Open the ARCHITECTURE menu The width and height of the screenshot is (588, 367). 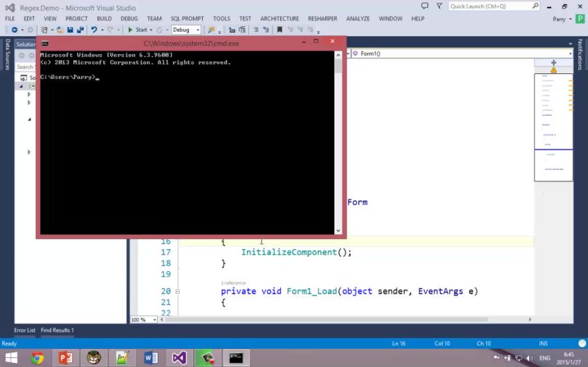pos(279,19)
